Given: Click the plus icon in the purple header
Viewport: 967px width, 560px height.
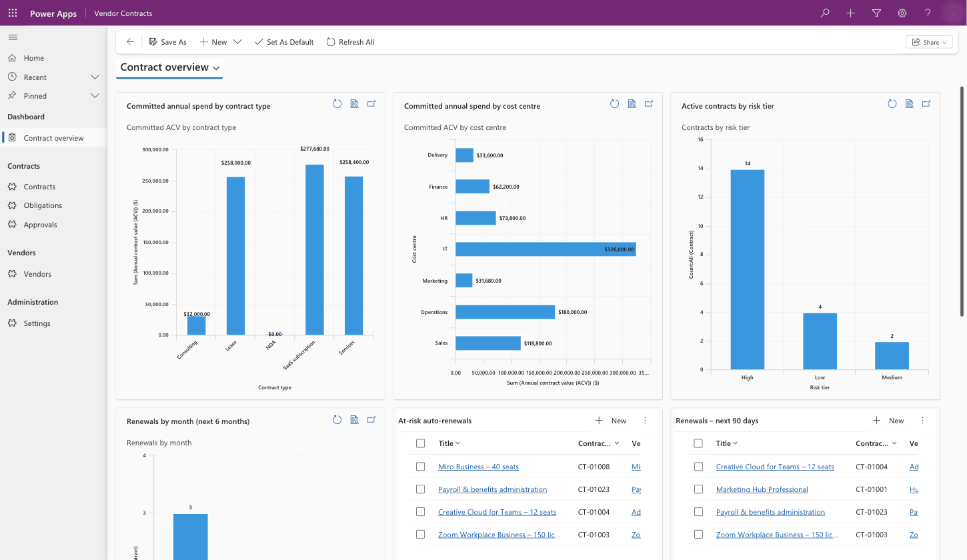Looking at the screenshot, I should coord(850,13).
